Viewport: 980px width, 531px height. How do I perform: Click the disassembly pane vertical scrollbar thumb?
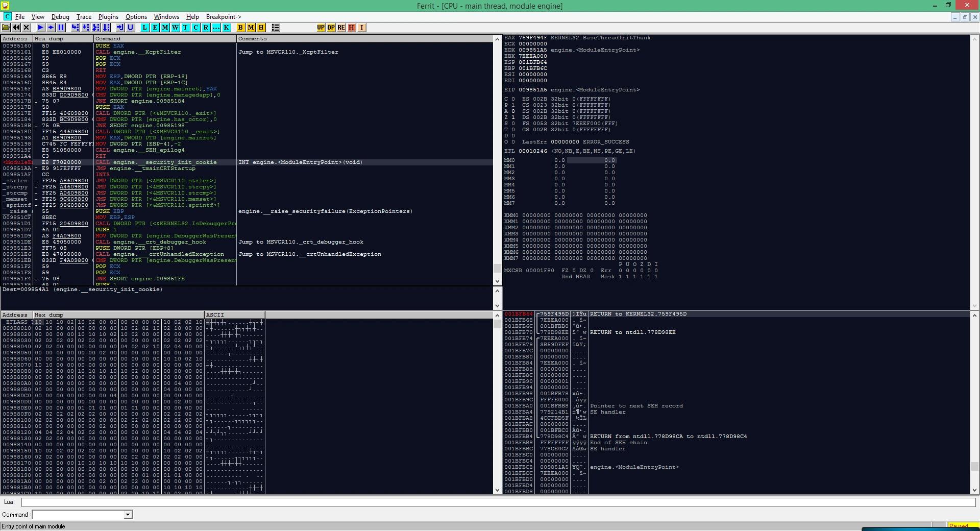click(497, 268)
